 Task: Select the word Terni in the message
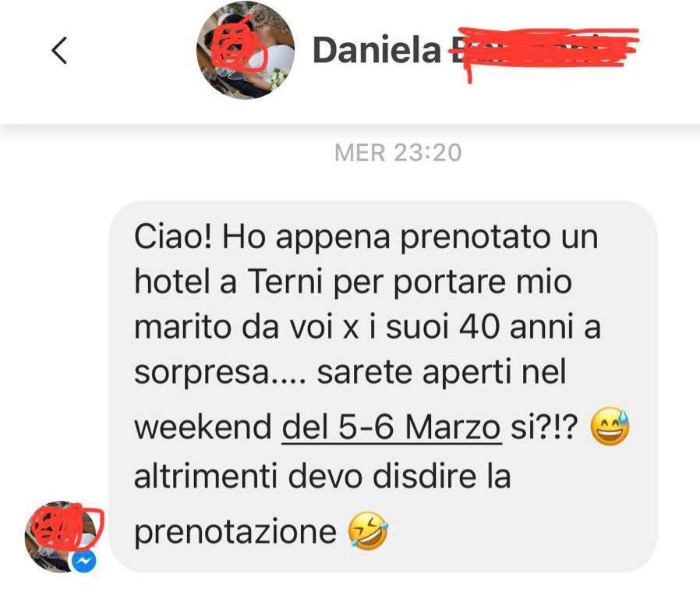[285, 282]
